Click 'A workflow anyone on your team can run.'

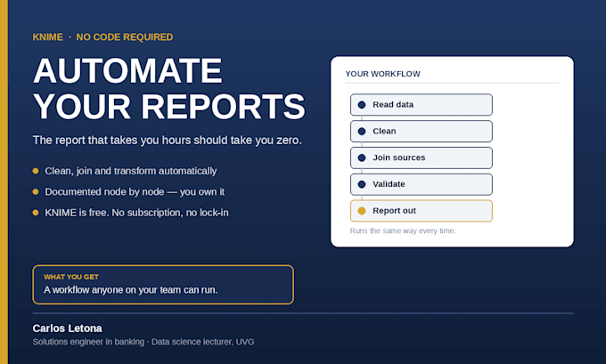[131, 290]
